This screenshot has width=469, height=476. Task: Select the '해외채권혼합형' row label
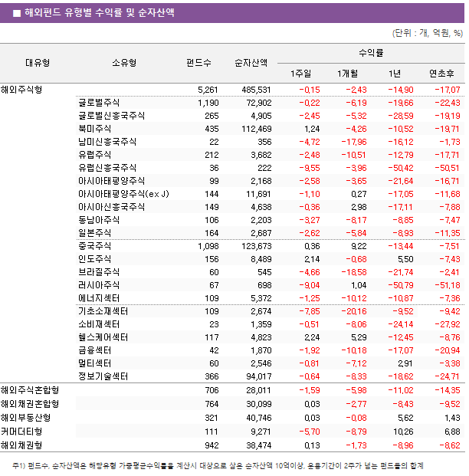(x=30, y=405)
